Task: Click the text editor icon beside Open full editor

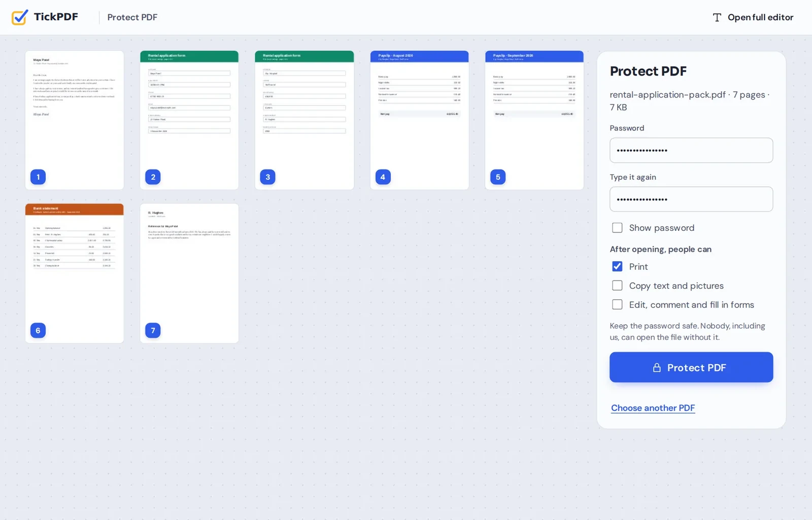Action: click(x=717, y=17)
